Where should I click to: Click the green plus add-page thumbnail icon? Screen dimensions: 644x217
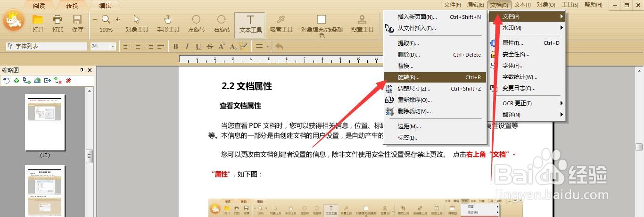tap(17, 81)
